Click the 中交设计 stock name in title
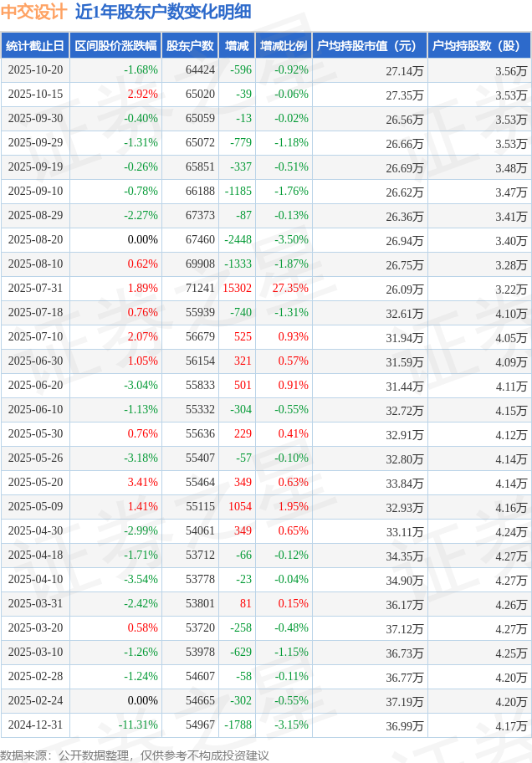The height and width of the screenshot is (763, 532). click(x=33, y=12)
